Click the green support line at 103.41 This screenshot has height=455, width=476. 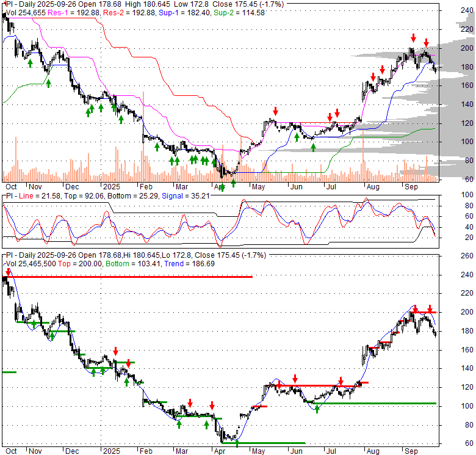pos(375,403)
